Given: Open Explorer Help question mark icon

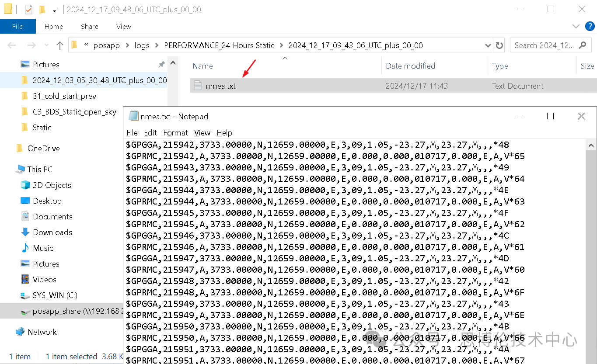Looking at the screenshot, I should (590, 26).
